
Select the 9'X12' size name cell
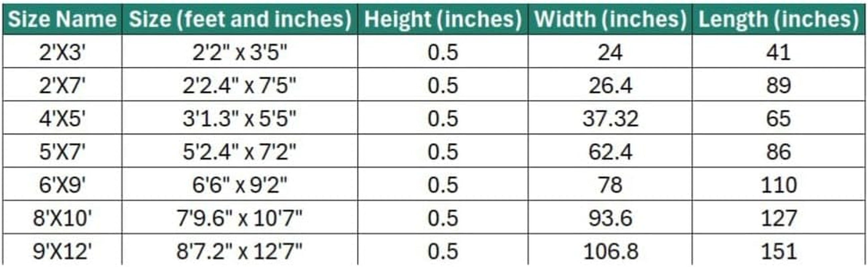pyautogui.click(x=62, y=251)
